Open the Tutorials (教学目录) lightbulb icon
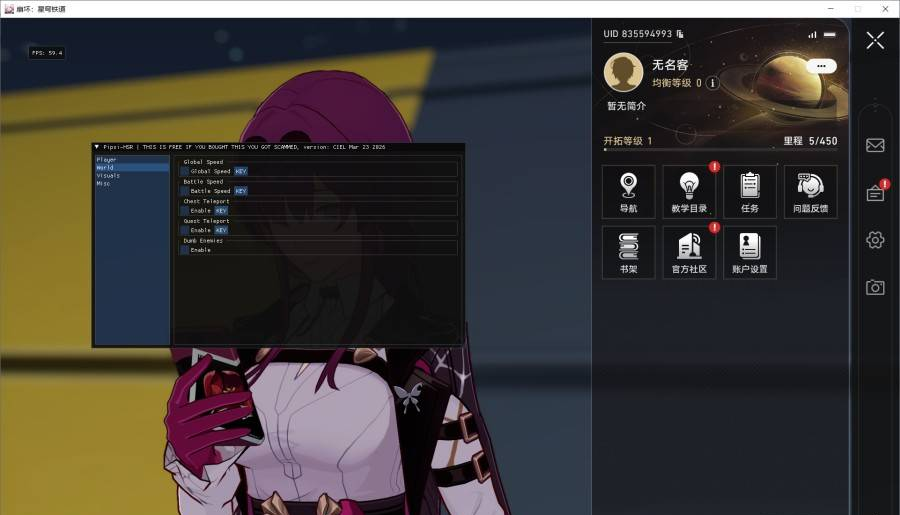 tap(689, 192)
